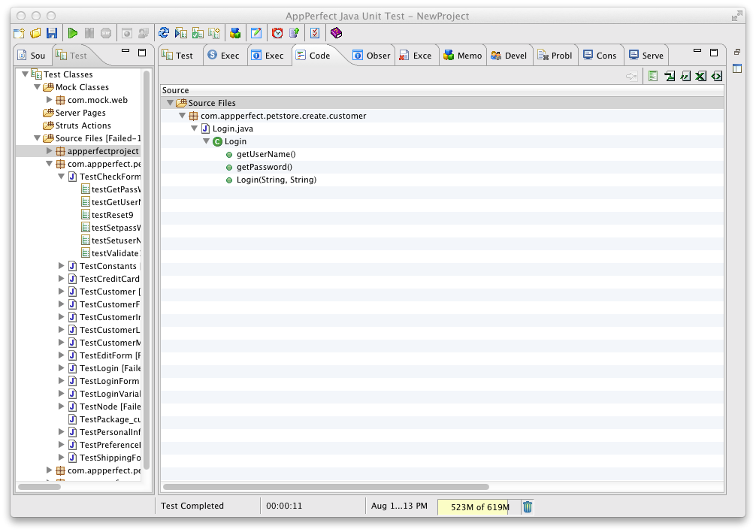Click the colored blocks toolbar icon
The height and width of the screenshot is (532, 756).
pos(234,33)
